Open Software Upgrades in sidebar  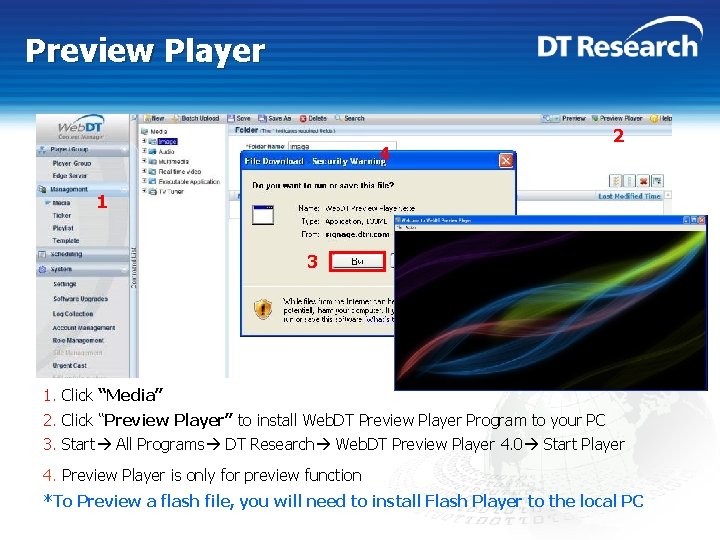[x=80, y=298]
